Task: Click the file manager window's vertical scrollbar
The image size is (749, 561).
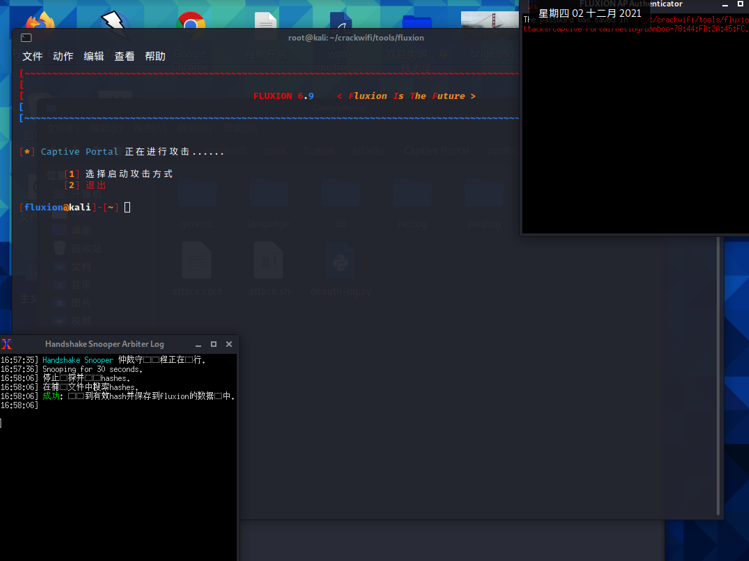Action: click(718, 378)
